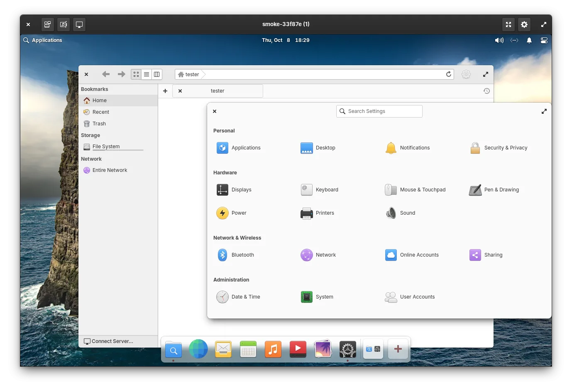The image size is (572, 392).
Task: Switch Files to column view
Action: tap(157, 74)
